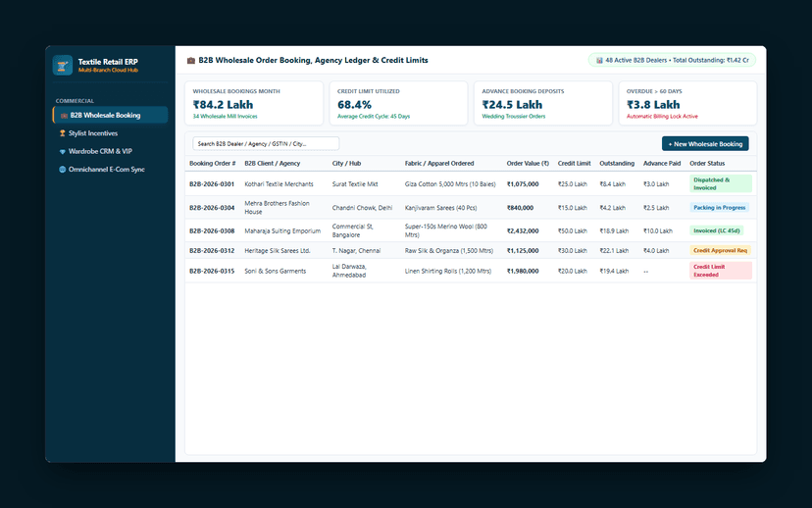Click the New Wholesale Booking button
Viewport: 812px width, 508px height.
tap(705, 144)
